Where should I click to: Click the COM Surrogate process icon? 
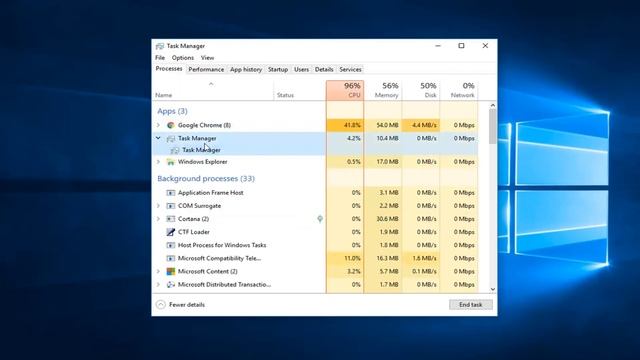click(171, 206)
